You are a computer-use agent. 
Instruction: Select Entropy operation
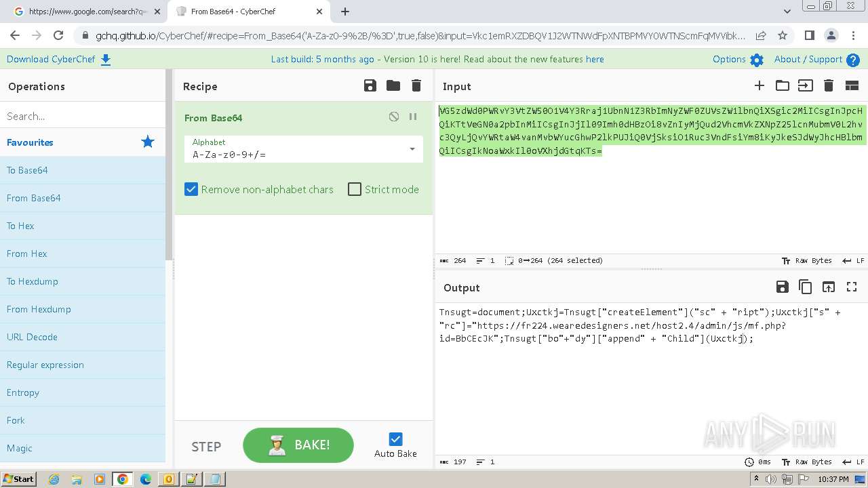click(x=83, y=392)
